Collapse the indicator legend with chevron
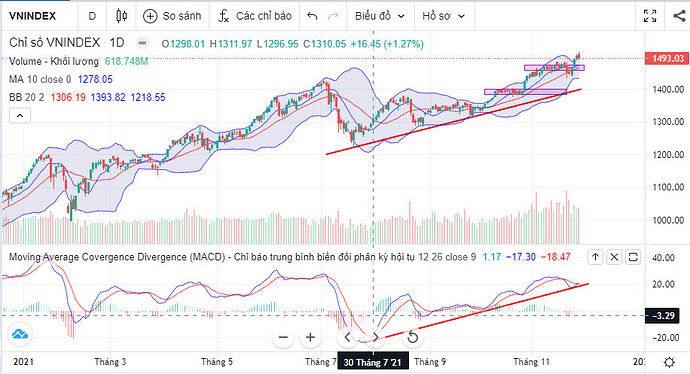The height and width of the screenshot is (374, 690). pos(20,116)
